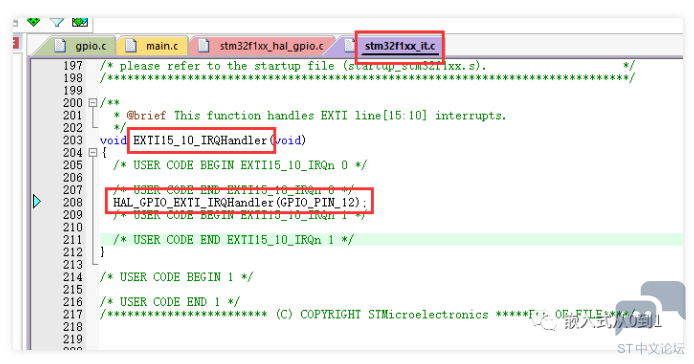Collapse the comment block at line 200
This screenshot has width=694, height=364.
coord(93,103)
